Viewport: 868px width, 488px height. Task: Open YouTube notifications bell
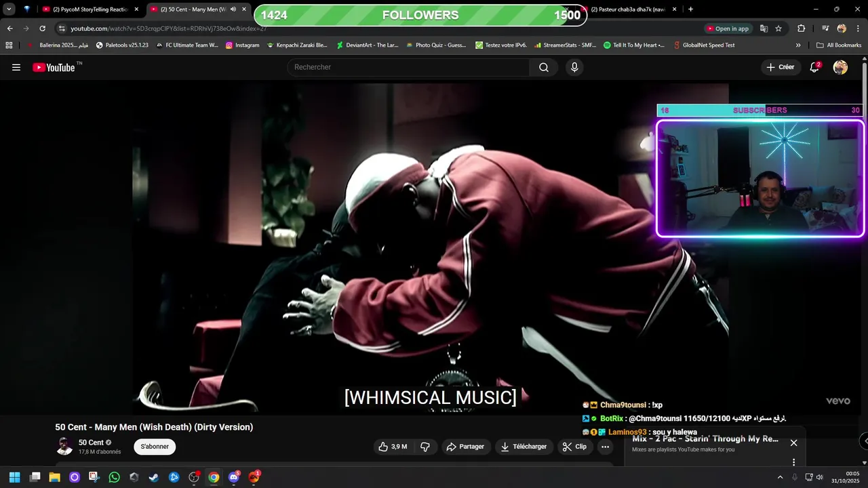coord(814,67)
